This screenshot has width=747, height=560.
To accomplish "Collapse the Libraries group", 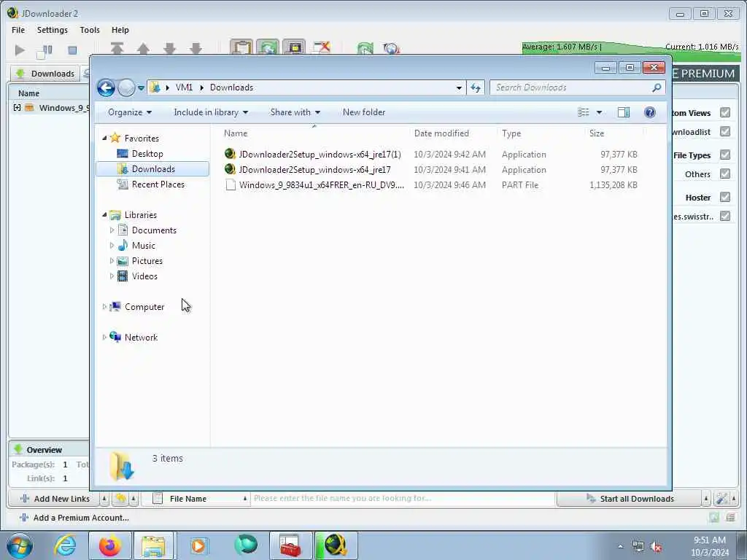I will coord(104,215).
